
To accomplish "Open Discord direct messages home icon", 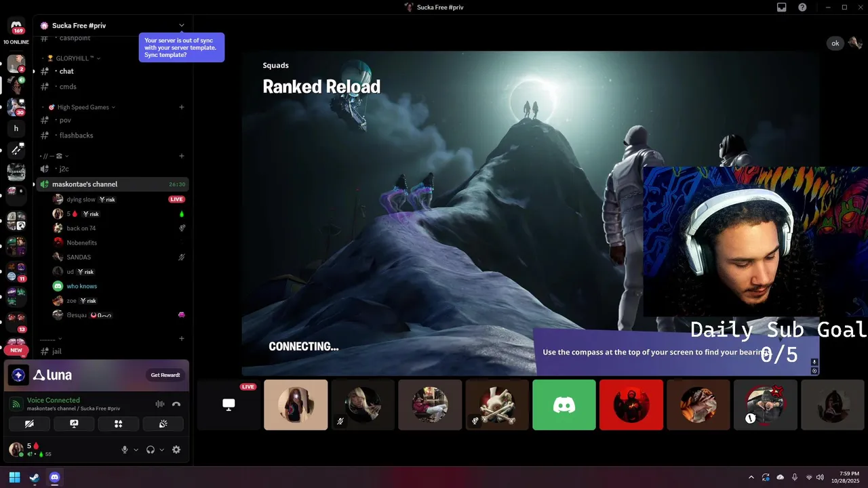I will point(16,26).
